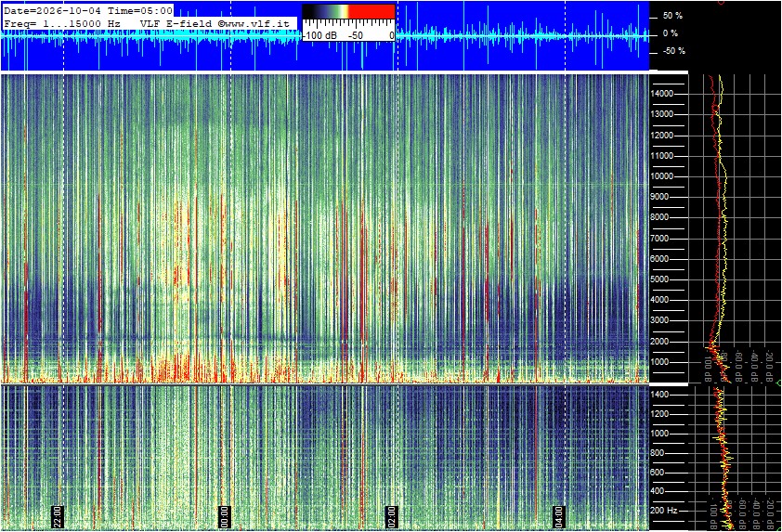Click "-20.0 dB" label in lower spectrum plot
782x532 pixels.
point(770,514)
